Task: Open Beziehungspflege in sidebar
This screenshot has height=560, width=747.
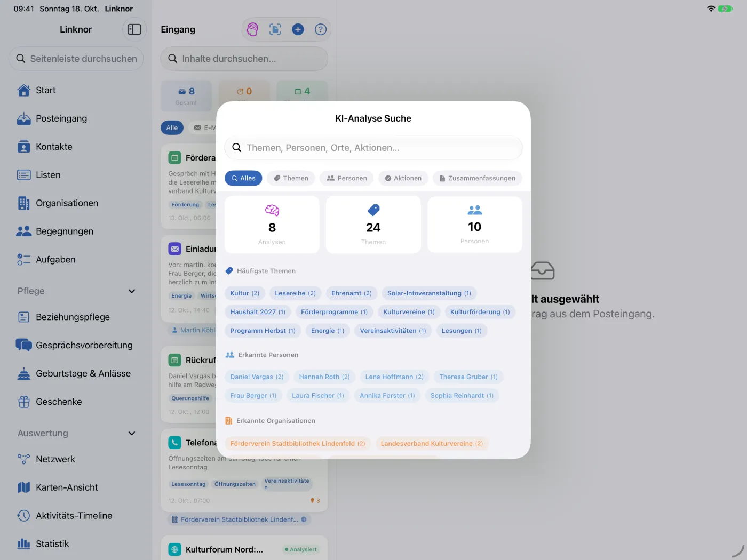Action: 76,317
